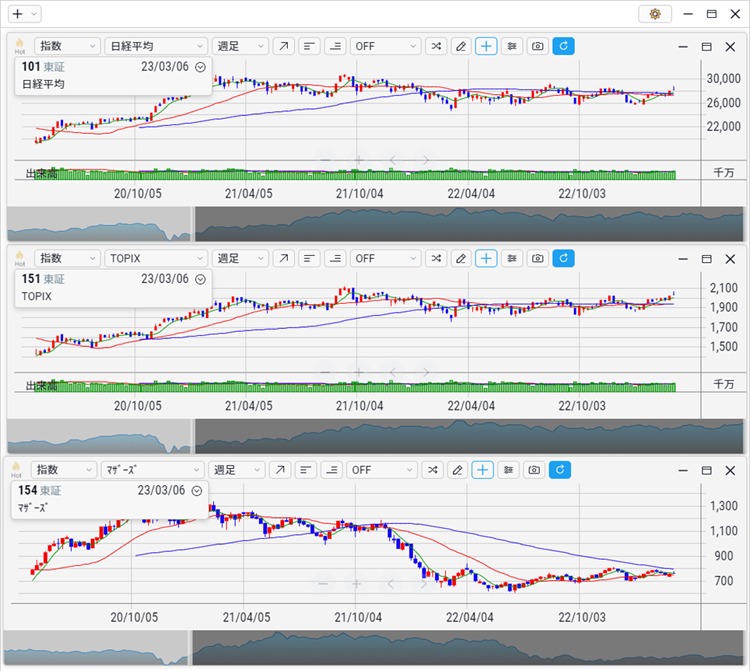The height and width of the screenshot is (671, 750).
Task: Click the blue refresh icon in TOPIX chart
Action: [564, 258]
